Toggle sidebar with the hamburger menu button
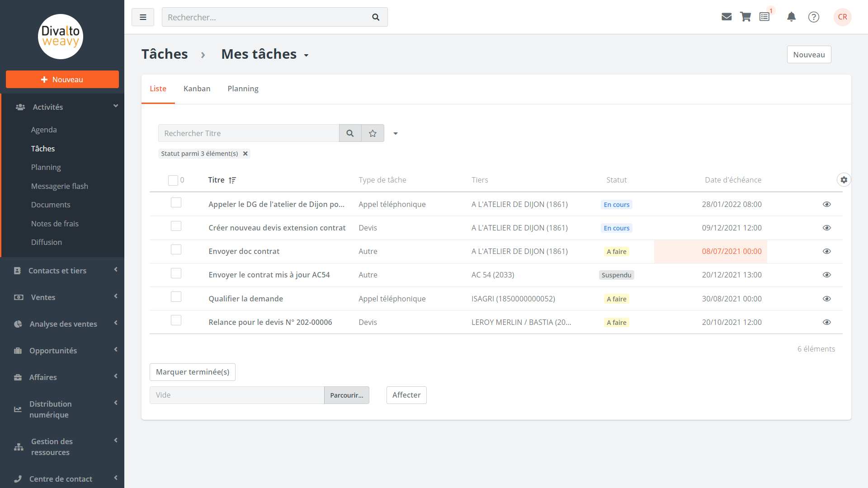Viewport: 868px width, 488px height. [143, 17]
